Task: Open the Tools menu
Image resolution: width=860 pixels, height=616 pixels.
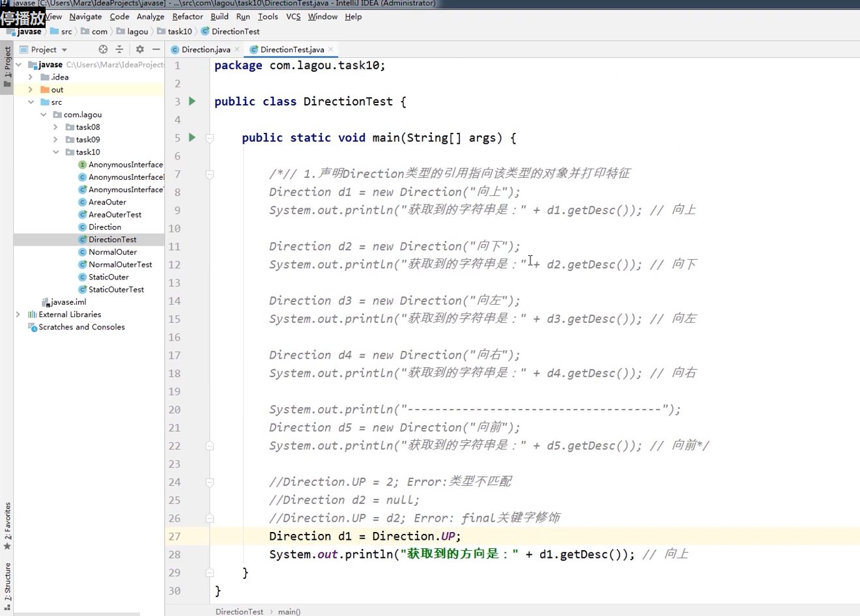Action: click(268, 16)
